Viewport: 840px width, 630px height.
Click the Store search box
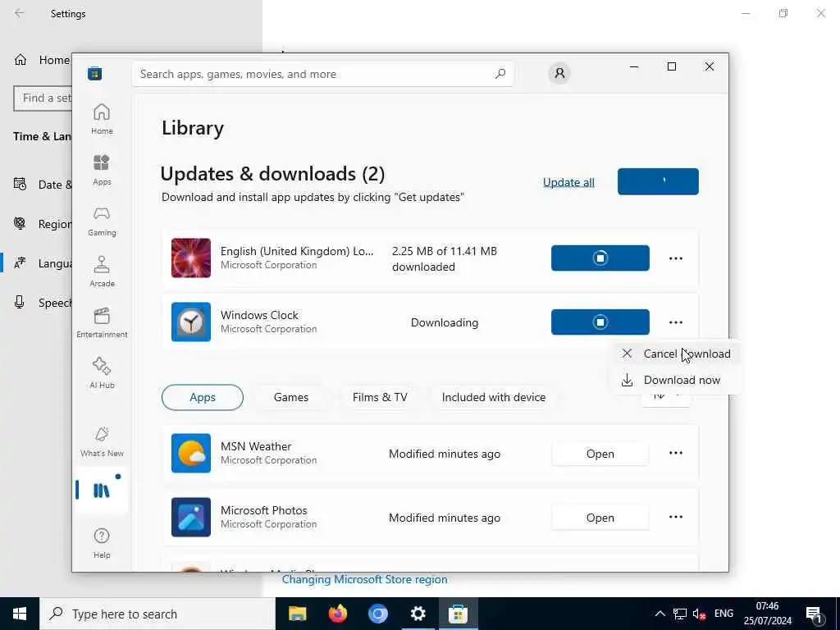(322, 74)
